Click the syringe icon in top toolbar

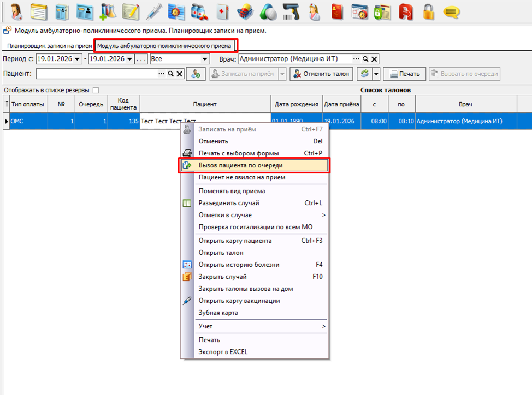[x=154, y=11]
